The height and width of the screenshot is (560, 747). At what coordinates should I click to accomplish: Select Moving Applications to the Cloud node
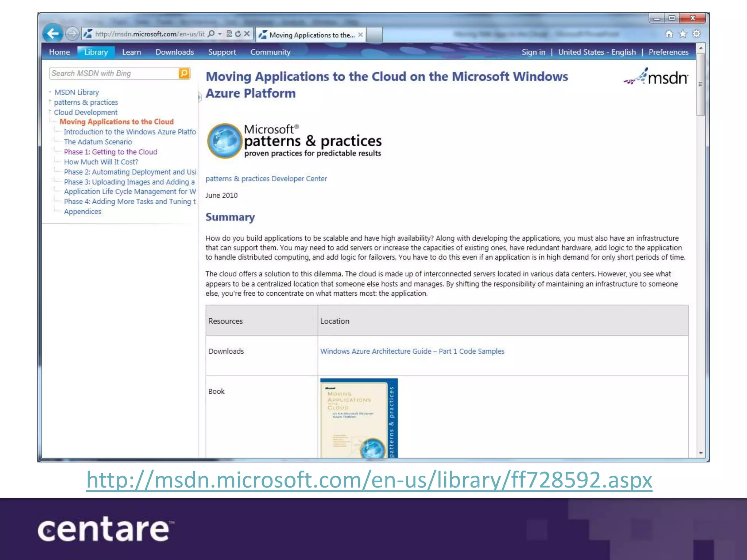[117, 122]
